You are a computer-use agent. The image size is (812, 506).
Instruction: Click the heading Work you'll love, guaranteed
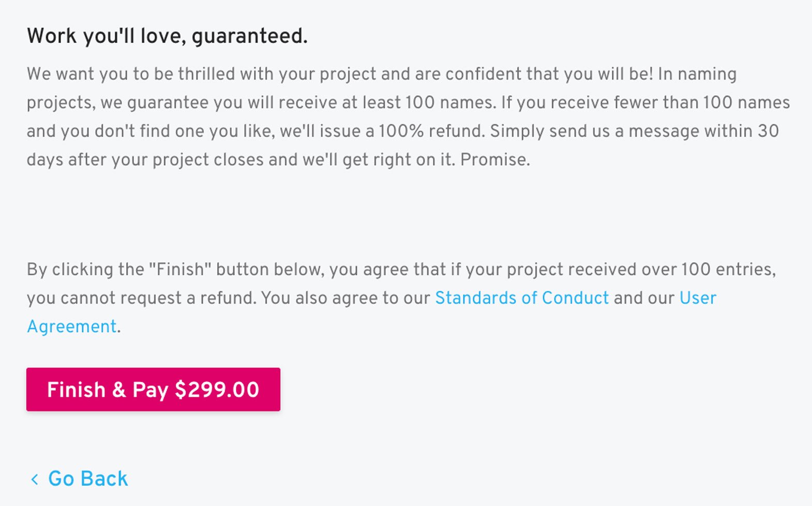coord(167,36)
